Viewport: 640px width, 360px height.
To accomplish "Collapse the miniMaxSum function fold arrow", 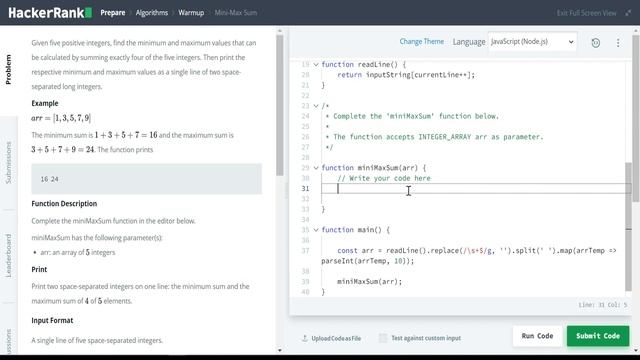I will point(316,168).
